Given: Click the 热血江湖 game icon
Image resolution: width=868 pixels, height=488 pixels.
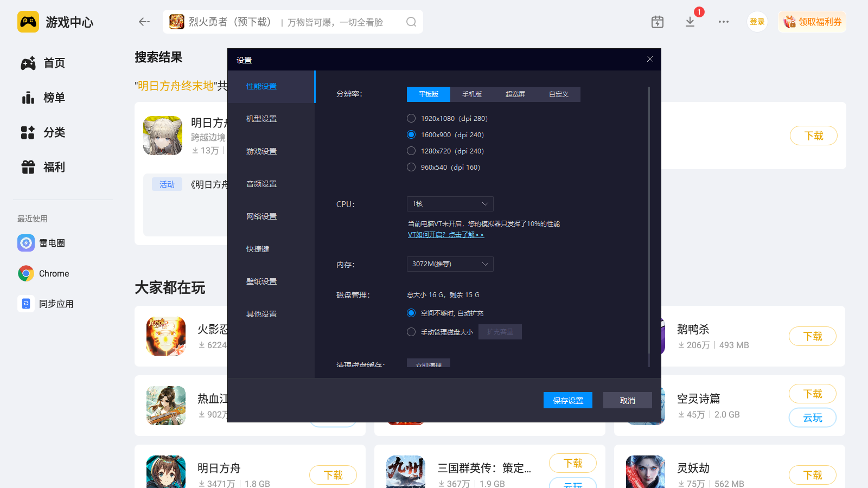Looking at the screenshot, I should pyautogui.click(x=166, y=406).
